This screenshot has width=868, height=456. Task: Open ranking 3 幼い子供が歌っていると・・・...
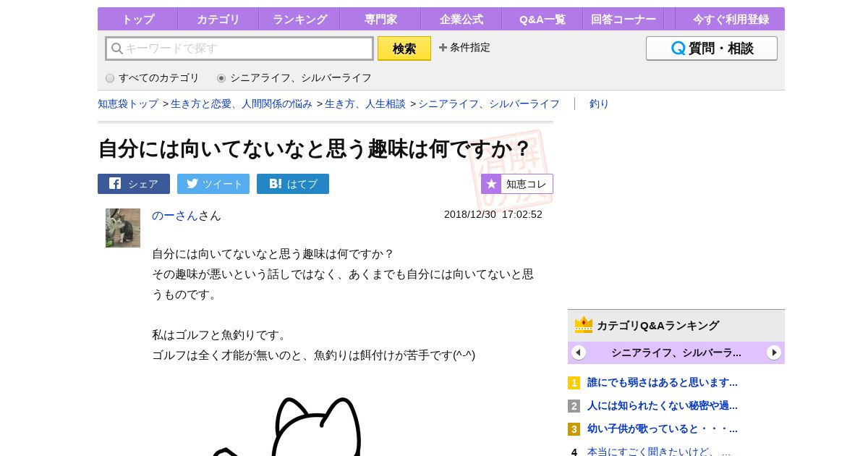(x=663, y=428)
